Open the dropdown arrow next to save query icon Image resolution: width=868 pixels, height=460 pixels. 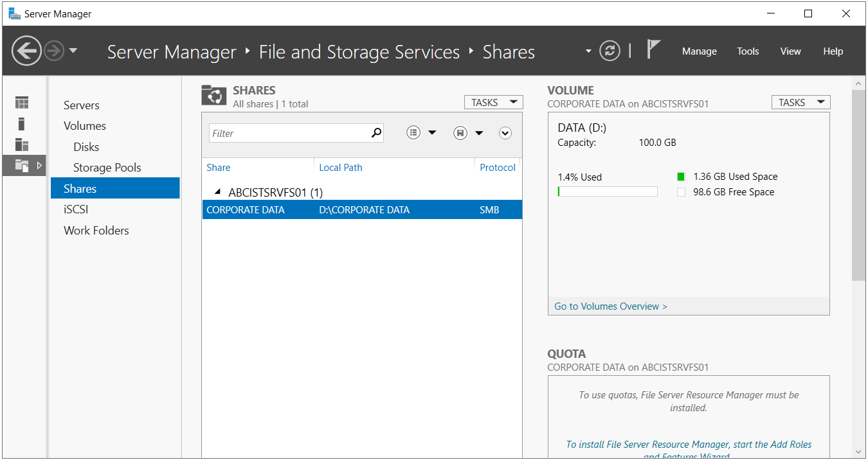(x=479, y=133)
